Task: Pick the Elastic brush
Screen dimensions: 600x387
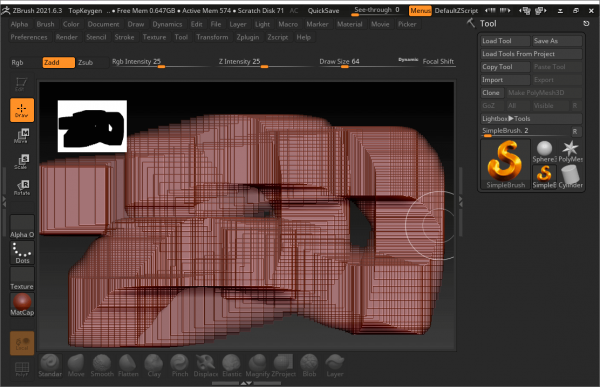Action: click(232, 366)
